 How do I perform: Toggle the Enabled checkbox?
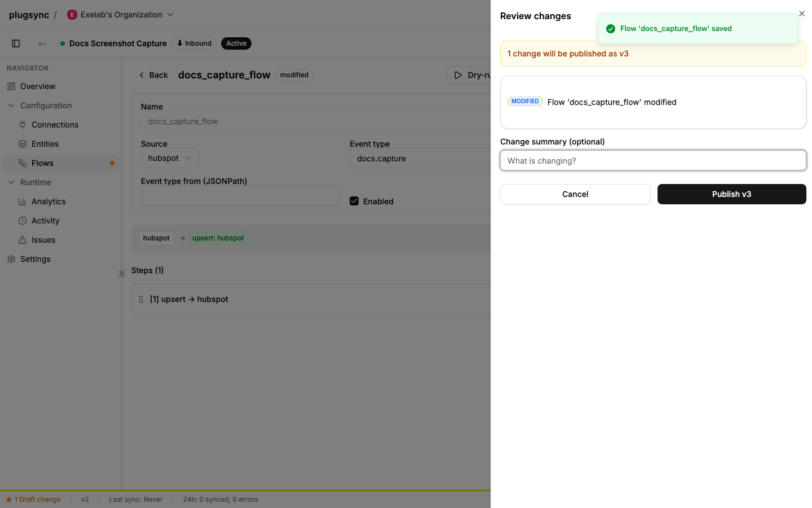[x=354, y=201]
